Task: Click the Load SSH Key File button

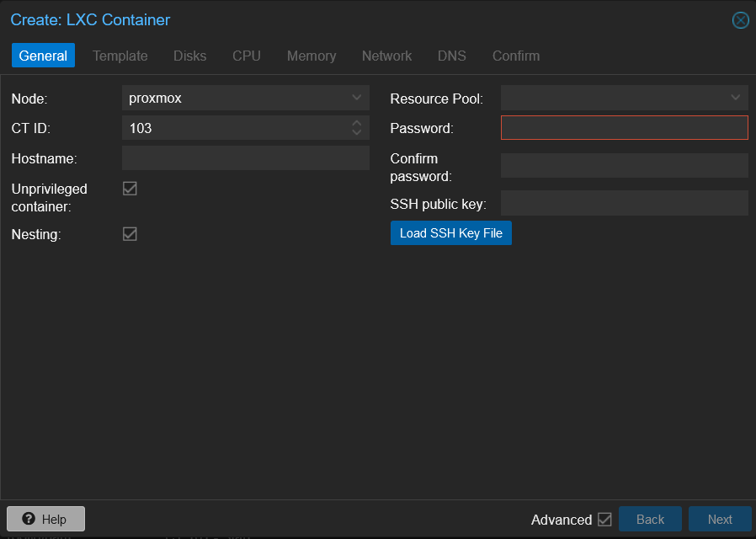Action: pyautogui.click(x=450, y=232)
